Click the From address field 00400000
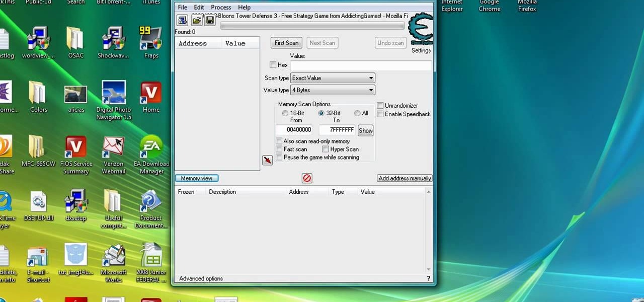The image size is (644, 302). coord(294,130)
